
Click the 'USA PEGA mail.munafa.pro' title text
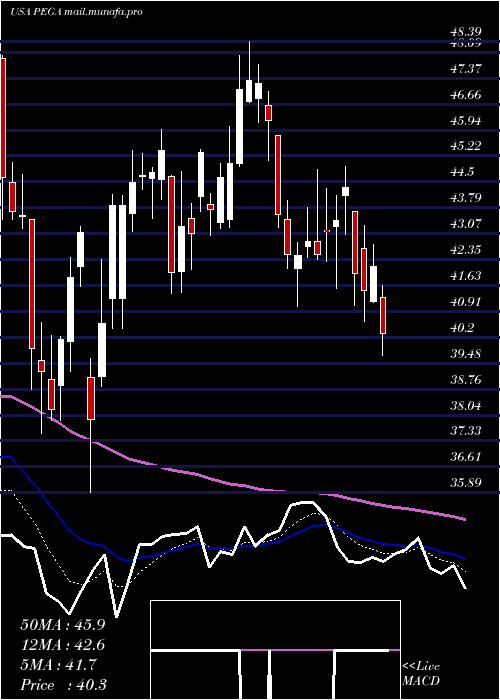click(76, 12)
